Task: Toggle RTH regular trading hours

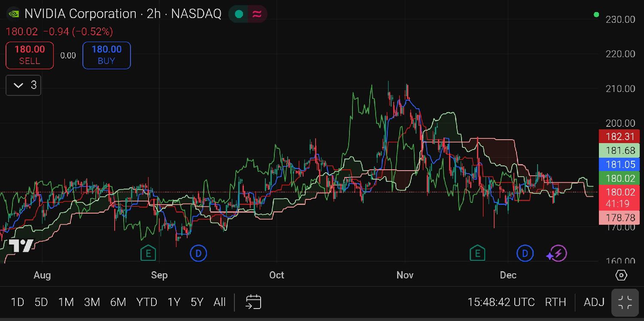Action: pos(555,302)
